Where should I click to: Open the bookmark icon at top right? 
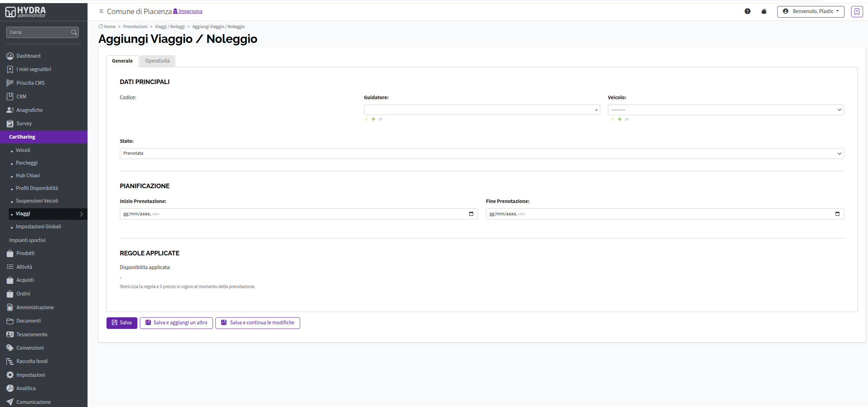click(857, 12)
